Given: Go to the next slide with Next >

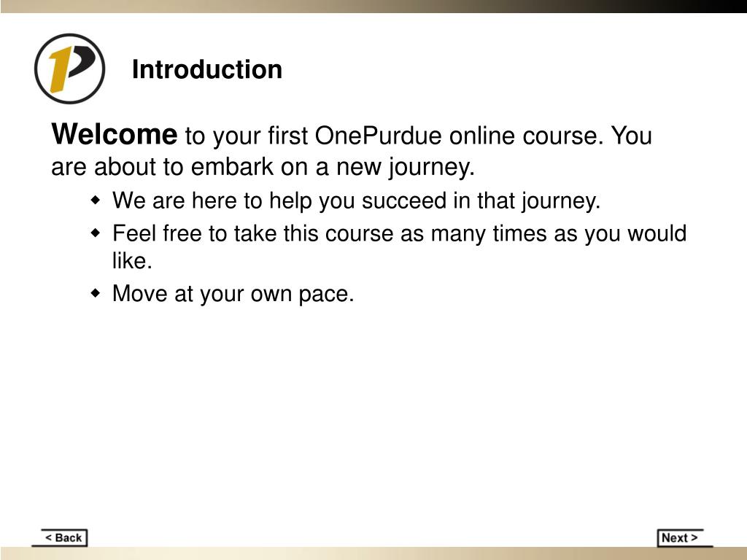Looking at the screenshot, I should click(680, 537).
